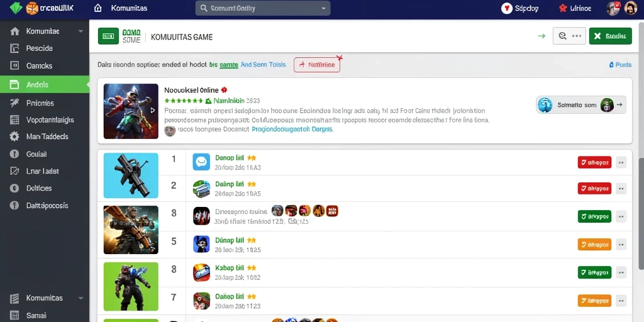The height and width of the screenshot is (322, 644).
Task: Open the Noouksel Online game title
Action: pyautogui.click(x=191, y=90)
